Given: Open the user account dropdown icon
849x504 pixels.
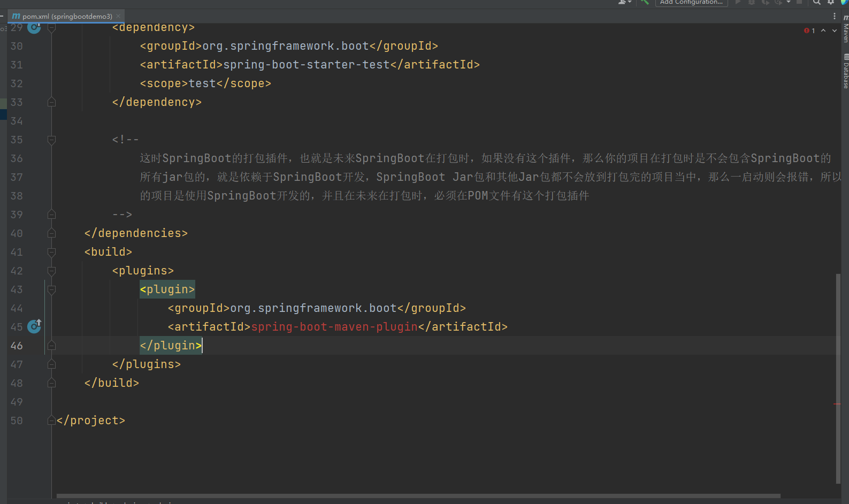Looking at the screenshot, I should (624, 2).
